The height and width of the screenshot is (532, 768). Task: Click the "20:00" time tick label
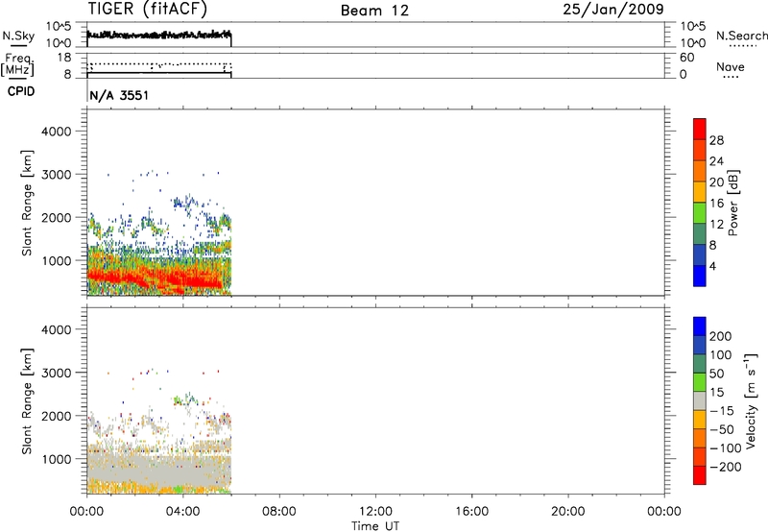tap(568, 512)
